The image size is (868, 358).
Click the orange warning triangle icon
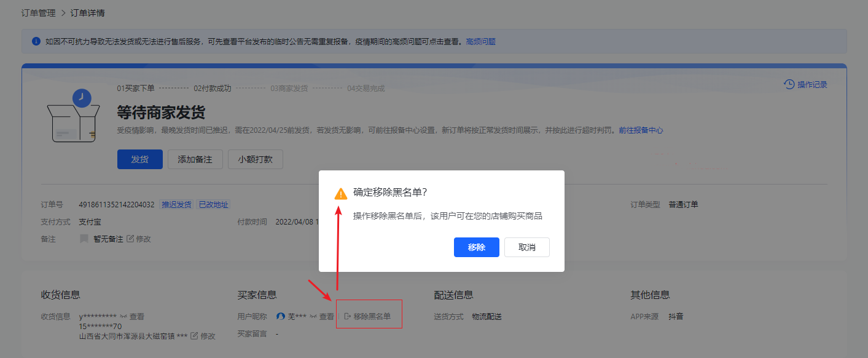[x=341, y=194]
